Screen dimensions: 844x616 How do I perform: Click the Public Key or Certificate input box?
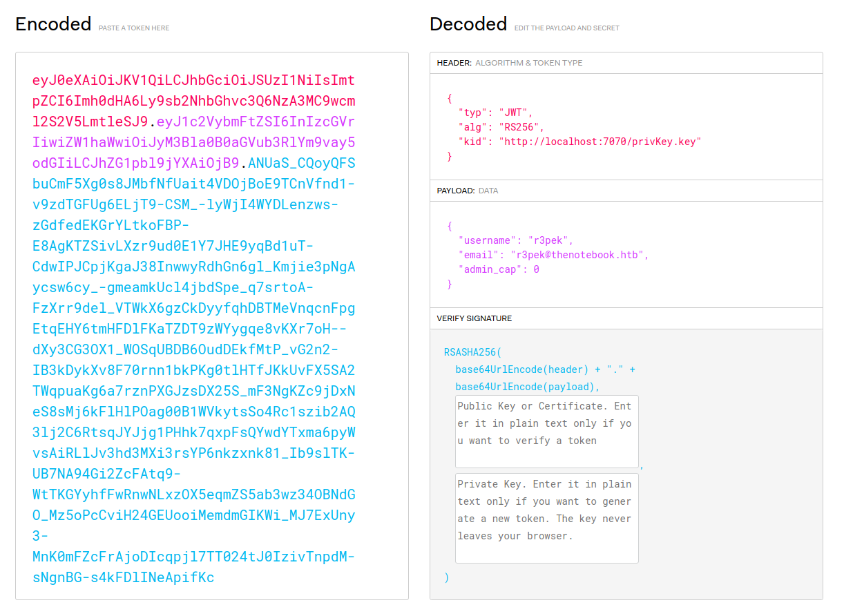(546, 431)
